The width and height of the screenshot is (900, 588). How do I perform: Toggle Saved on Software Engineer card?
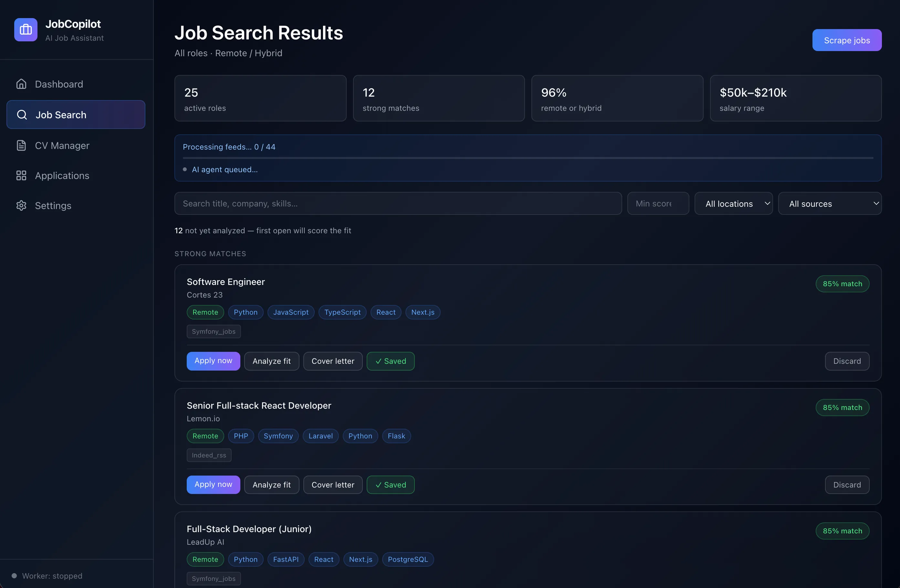pyautogui.click(x=391, y=361)
